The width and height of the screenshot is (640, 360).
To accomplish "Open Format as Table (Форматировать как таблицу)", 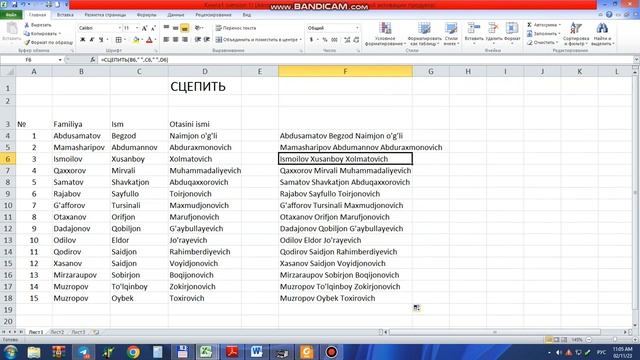I will point(424,33).
